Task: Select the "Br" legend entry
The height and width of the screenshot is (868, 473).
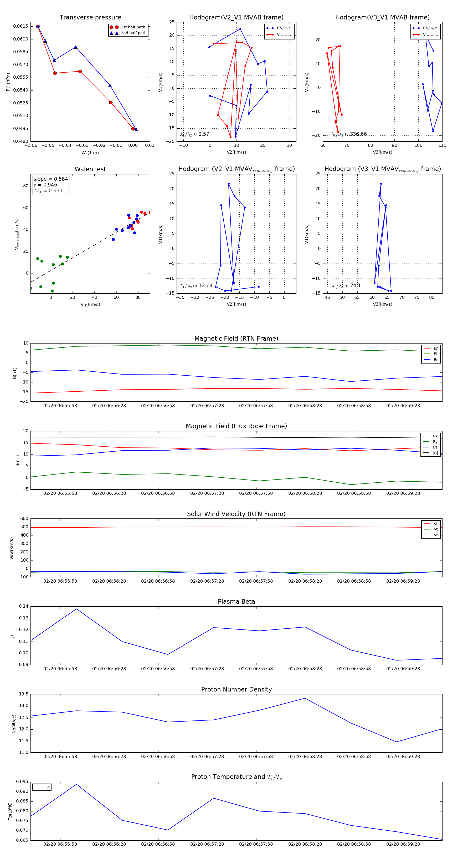Action: 431,349
